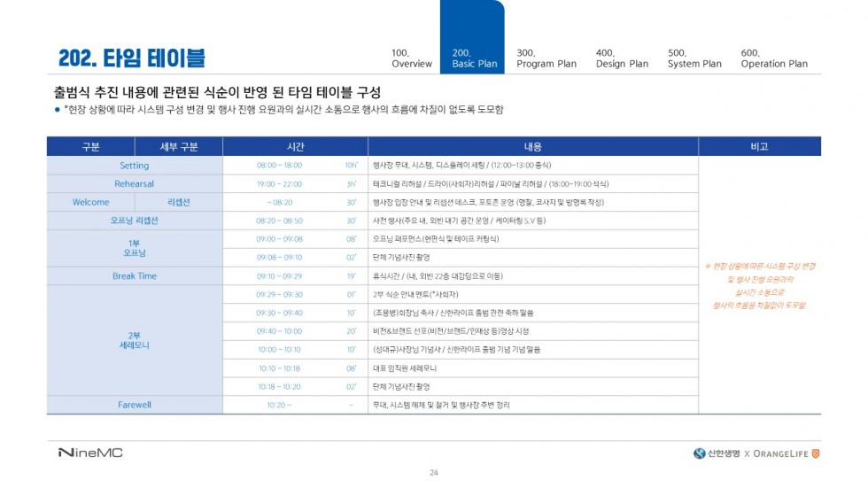Switch to 400. Design Plan tab
This screenshot has width=868, height=488.
[622, 58]
